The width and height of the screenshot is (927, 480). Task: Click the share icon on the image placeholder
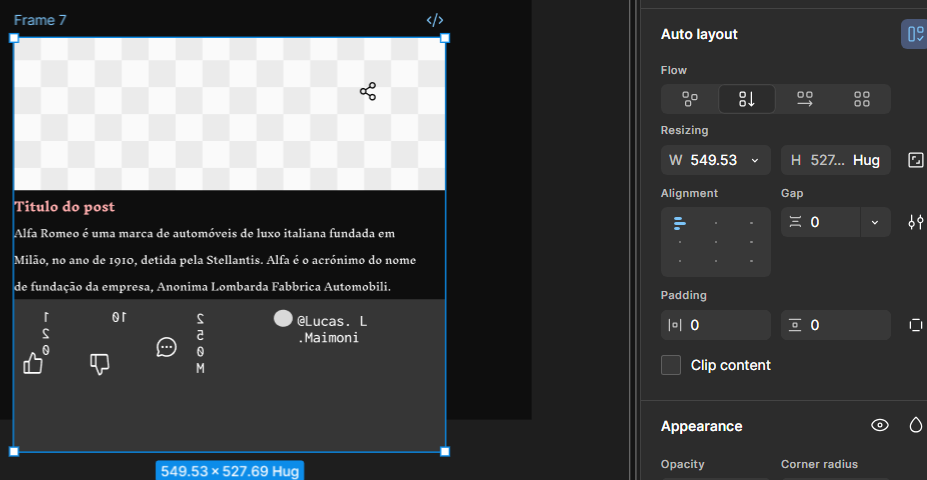(368, 92)
